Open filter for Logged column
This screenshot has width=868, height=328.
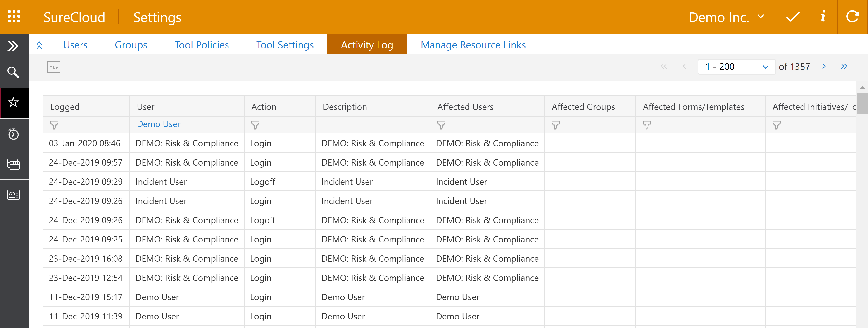pyautogui.click(x=54, y=125)
